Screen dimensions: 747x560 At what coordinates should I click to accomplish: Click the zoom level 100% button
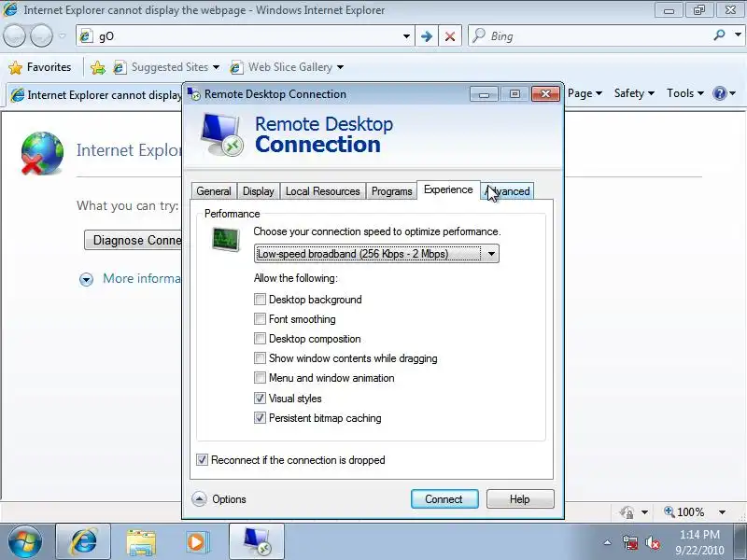click(x=684, y=511)
